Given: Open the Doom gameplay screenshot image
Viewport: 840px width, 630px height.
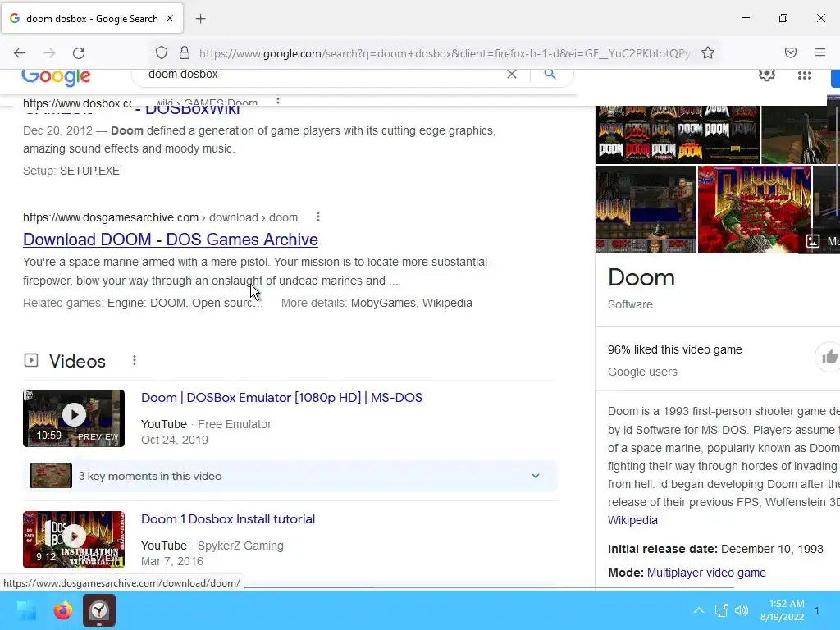Looking at the screenshot, I should tap(646, 209).
